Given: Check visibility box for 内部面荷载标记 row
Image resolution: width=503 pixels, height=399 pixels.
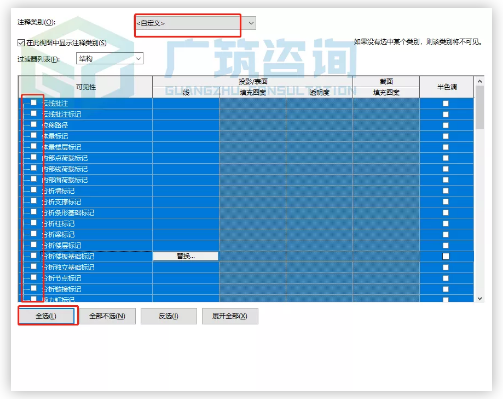Looking at the screenshot, I should pos(33,179).
